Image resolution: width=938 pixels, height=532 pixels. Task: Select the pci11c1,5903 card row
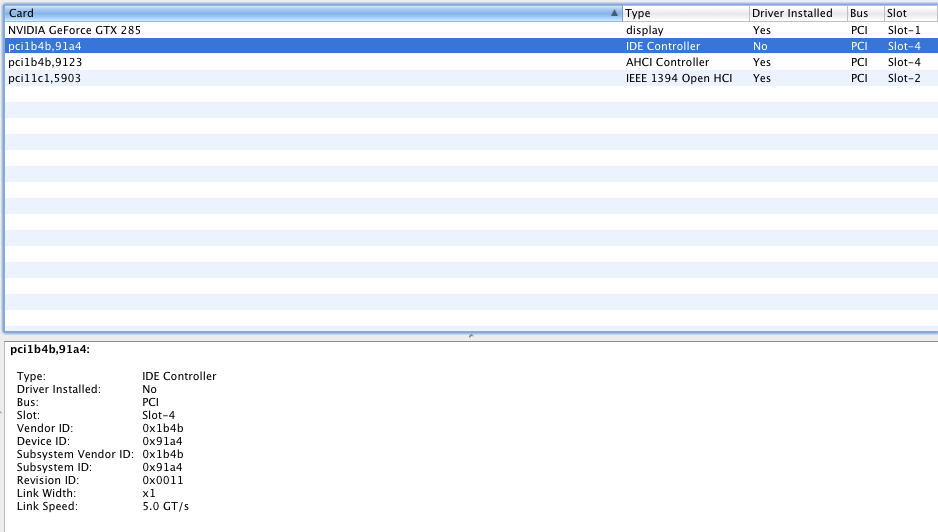(471, 78)
